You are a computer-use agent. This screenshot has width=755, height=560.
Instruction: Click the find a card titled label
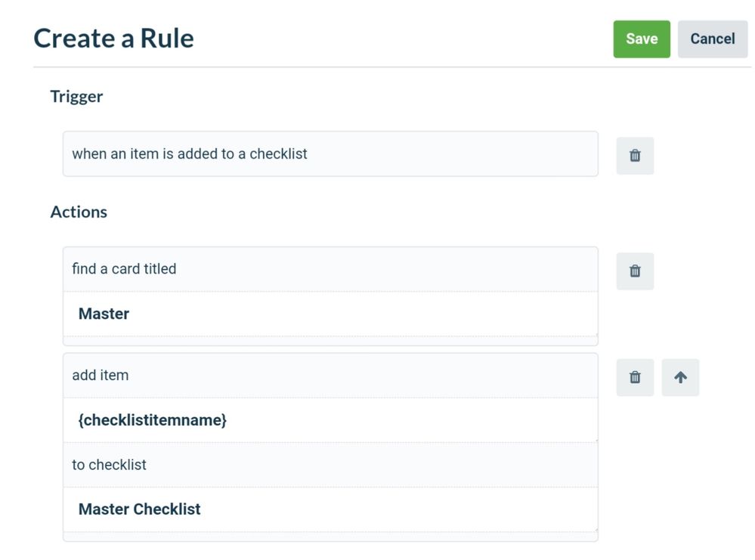point(124,269)
